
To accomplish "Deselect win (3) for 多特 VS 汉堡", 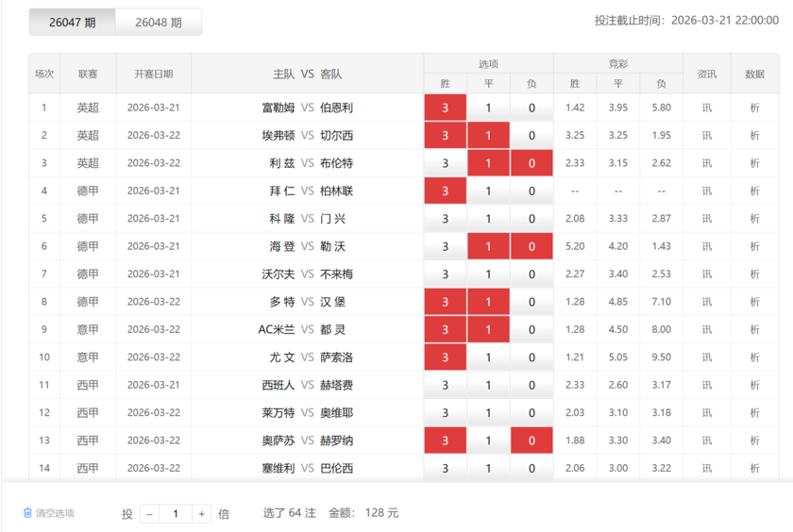I will tap(445, 302).
